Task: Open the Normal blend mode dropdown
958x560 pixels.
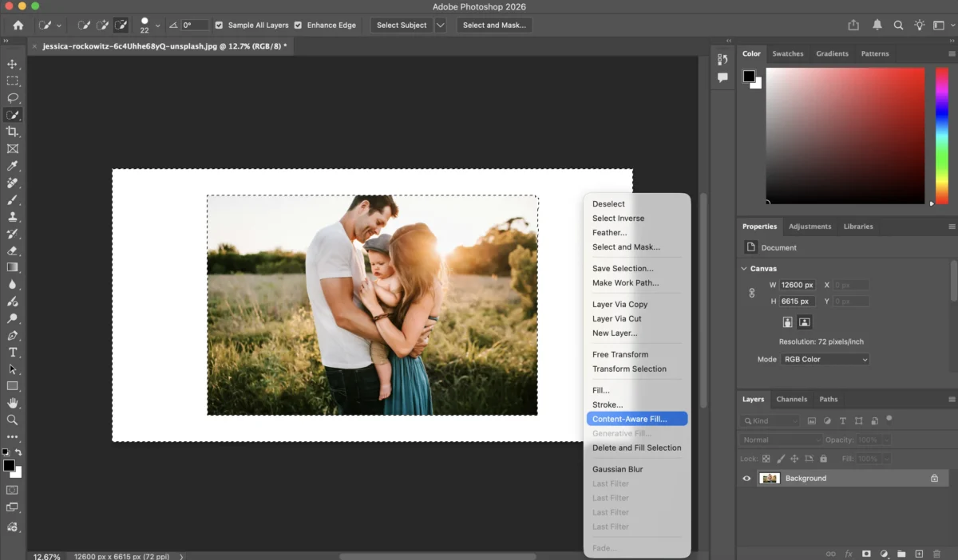Action: 781,440
